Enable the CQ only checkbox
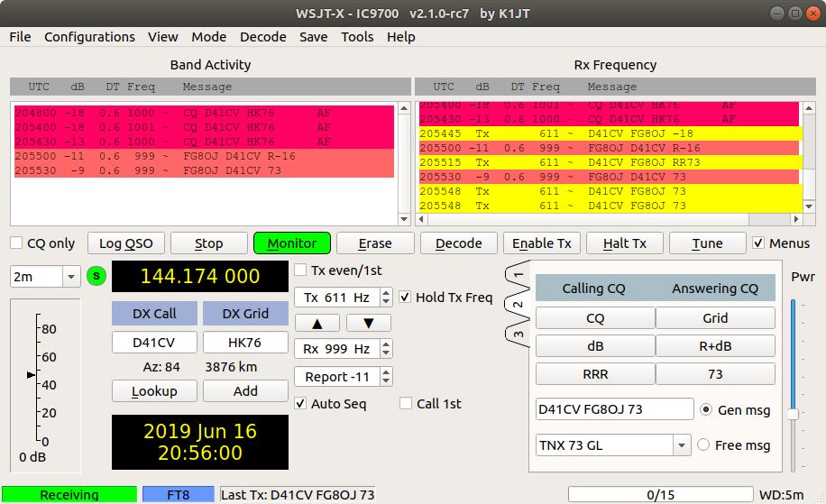This screenshot has height=504, width=826. [x=16, y=243]
